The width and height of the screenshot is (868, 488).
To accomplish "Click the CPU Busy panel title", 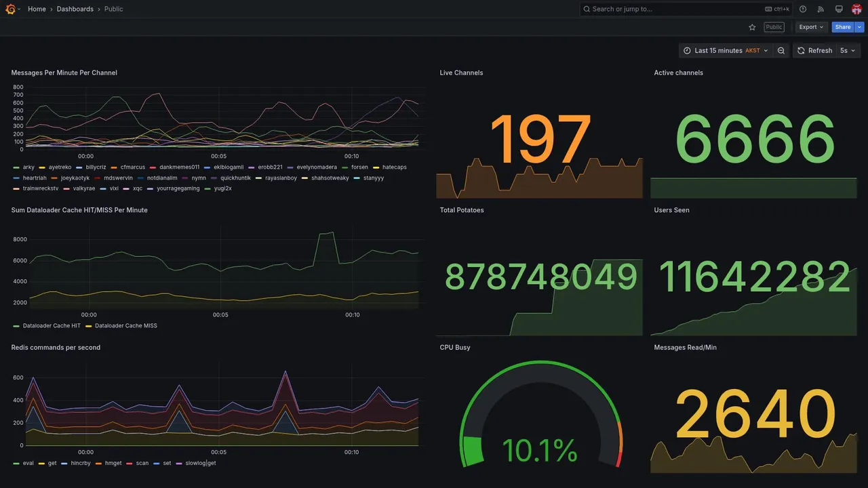I will click(455, 348).
